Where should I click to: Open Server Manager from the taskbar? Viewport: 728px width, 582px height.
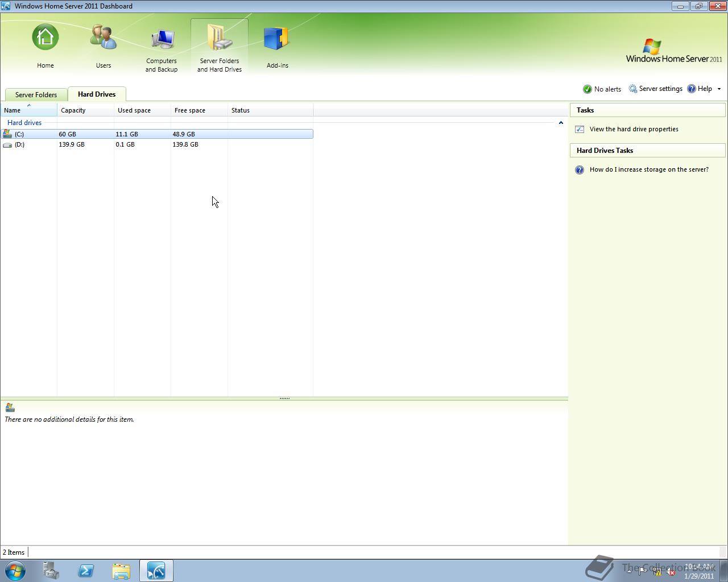click(51, 571)
